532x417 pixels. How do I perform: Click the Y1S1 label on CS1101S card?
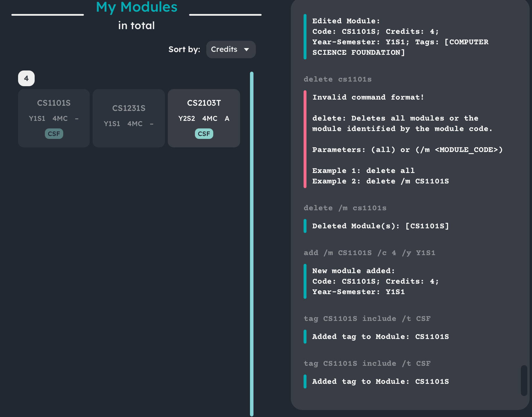coord(37,119)
